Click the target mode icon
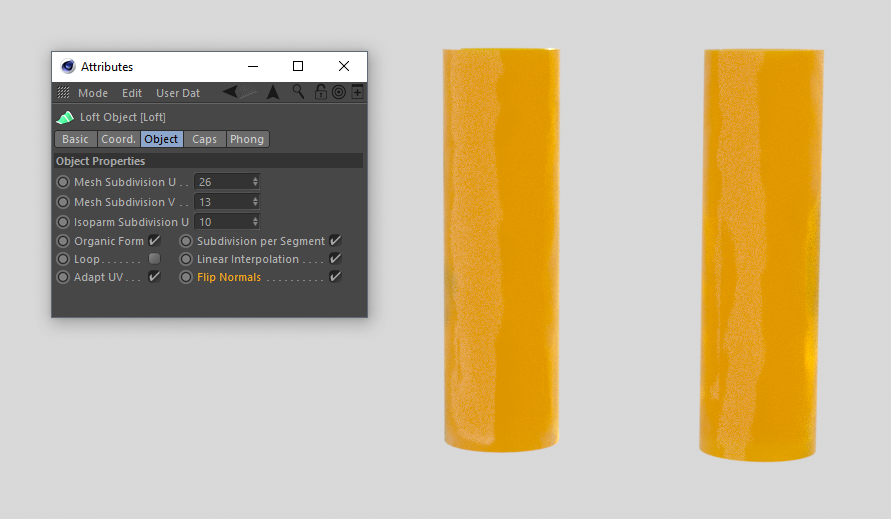 pyautogui.click(x=339, y=92)
